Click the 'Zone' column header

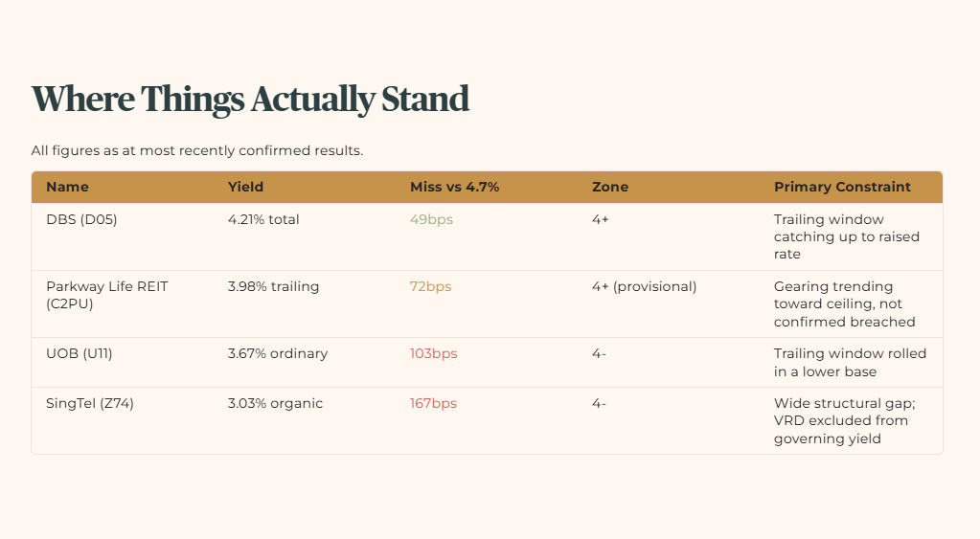coord(610,187)
